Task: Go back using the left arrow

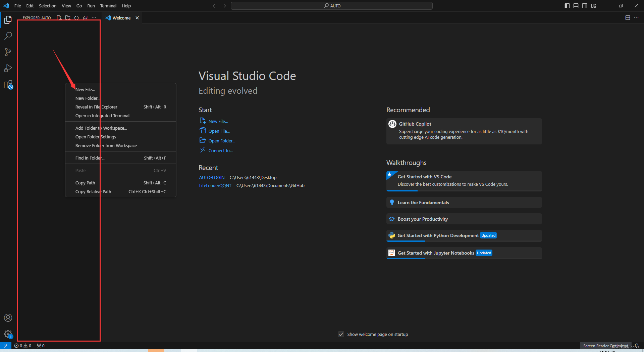Action: [215, 6]
